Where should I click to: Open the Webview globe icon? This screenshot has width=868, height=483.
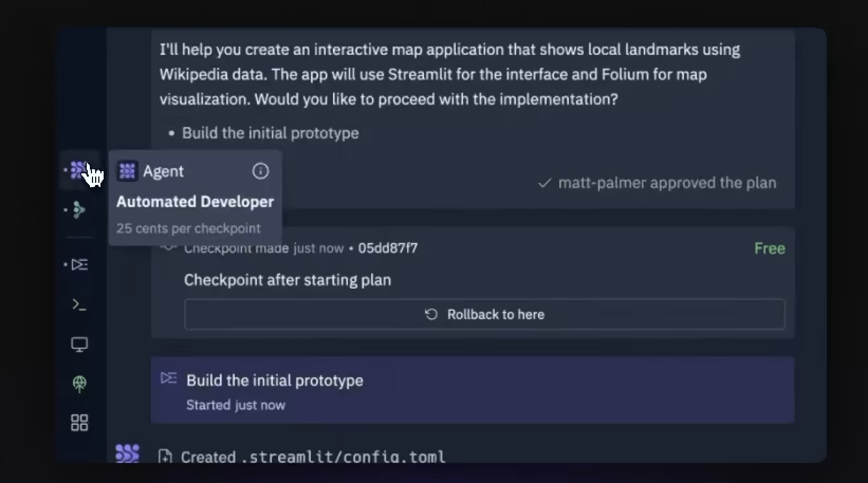(79, 384)
